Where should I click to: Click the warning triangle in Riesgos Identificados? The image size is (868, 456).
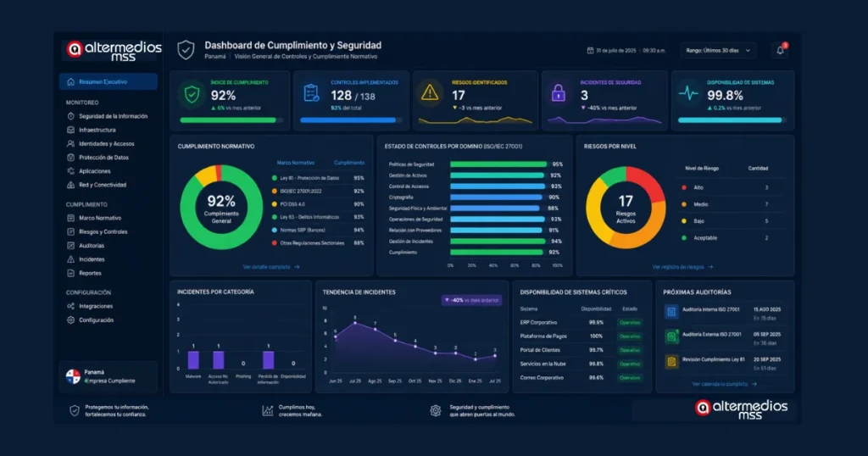point(430,93)
